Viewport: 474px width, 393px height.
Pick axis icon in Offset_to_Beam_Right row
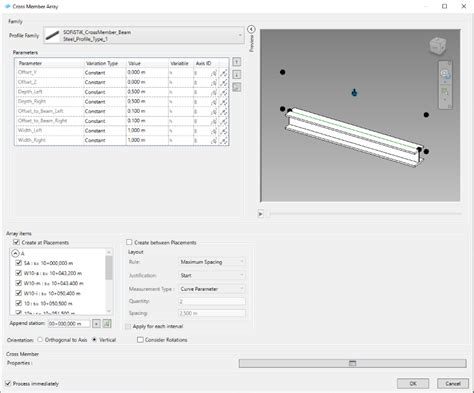click(x=213, y=121)
